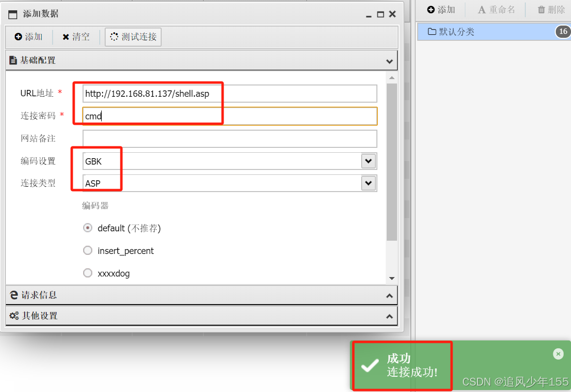Viewport: 571px width, 392px height.
Task: Click the window icon beside 添加数据 title
Action: coord(13,15)
